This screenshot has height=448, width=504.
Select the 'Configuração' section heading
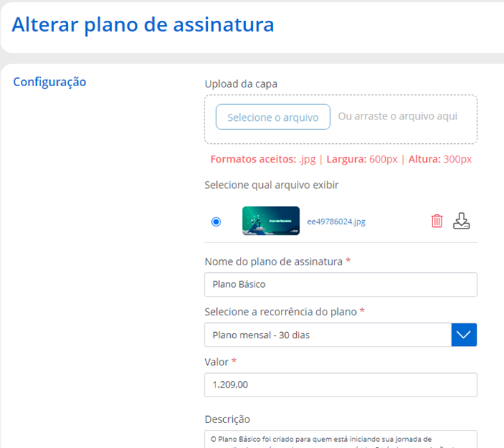coord(49,82)
